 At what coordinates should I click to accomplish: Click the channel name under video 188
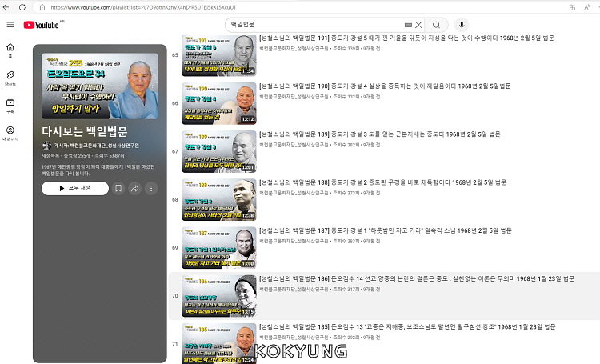click(294, 194)
